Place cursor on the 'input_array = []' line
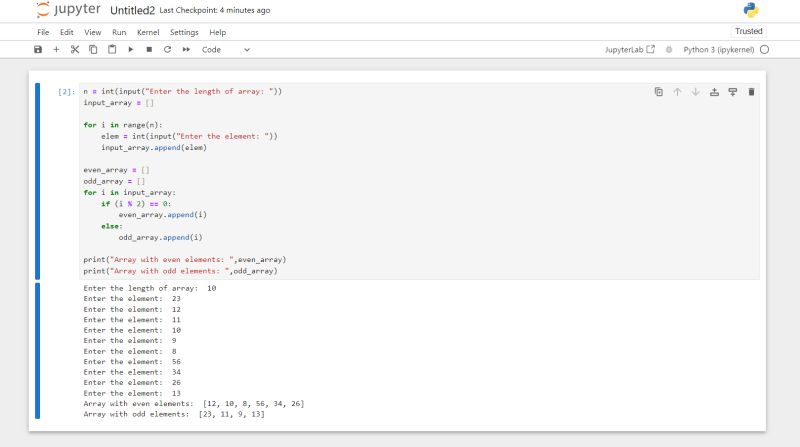Viewport: 800px width, 447px height. [x=118, y=103]
